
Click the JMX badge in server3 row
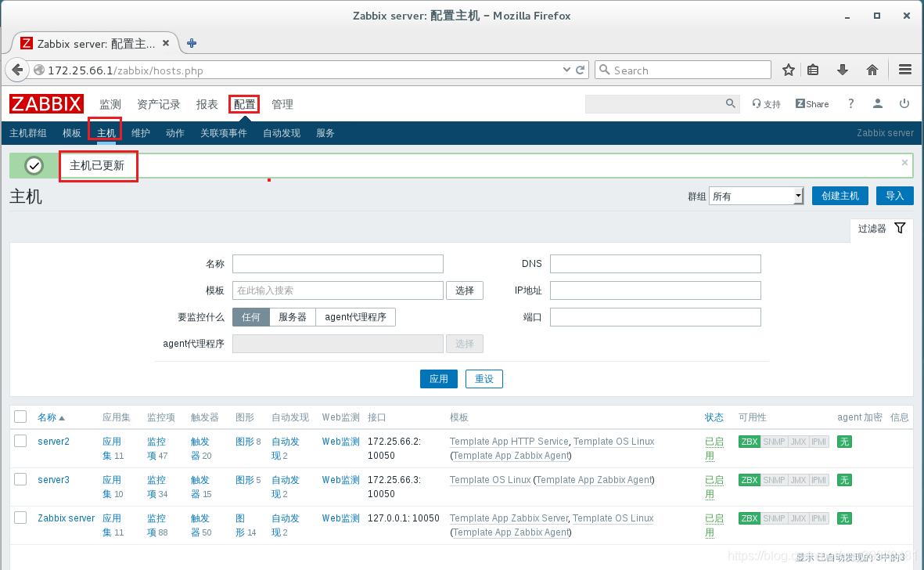pos(798,480)
